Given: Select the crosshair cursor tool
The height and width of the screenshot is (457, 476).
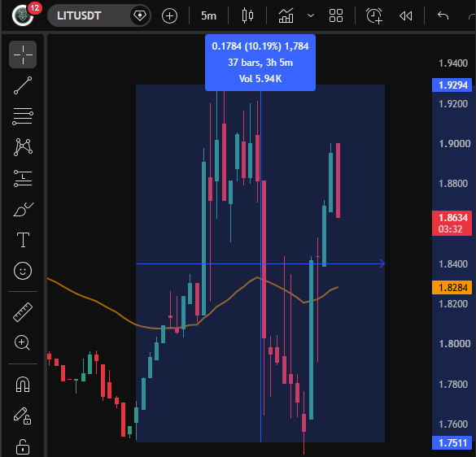Looking at the screenshot, I should tap(23, 54).
